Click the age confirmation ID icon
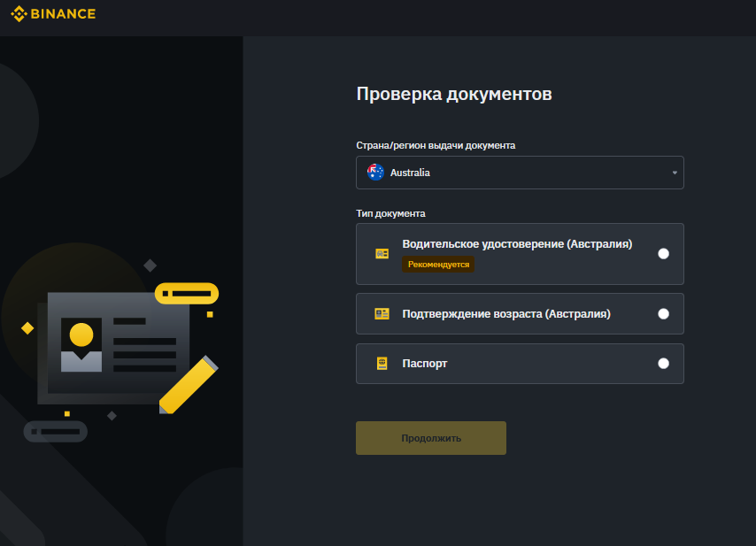The width and height of the screenshot is (756, 546). pyautogui.click(x=382, y=314)
